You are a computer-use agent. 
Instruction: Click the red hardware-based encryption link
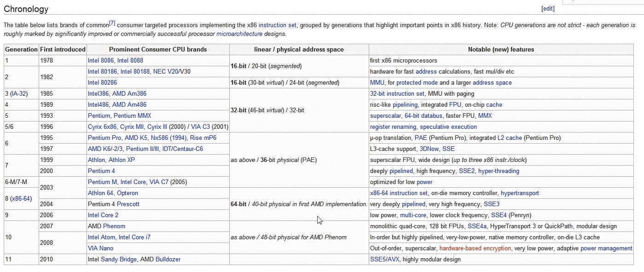(475, 249)
